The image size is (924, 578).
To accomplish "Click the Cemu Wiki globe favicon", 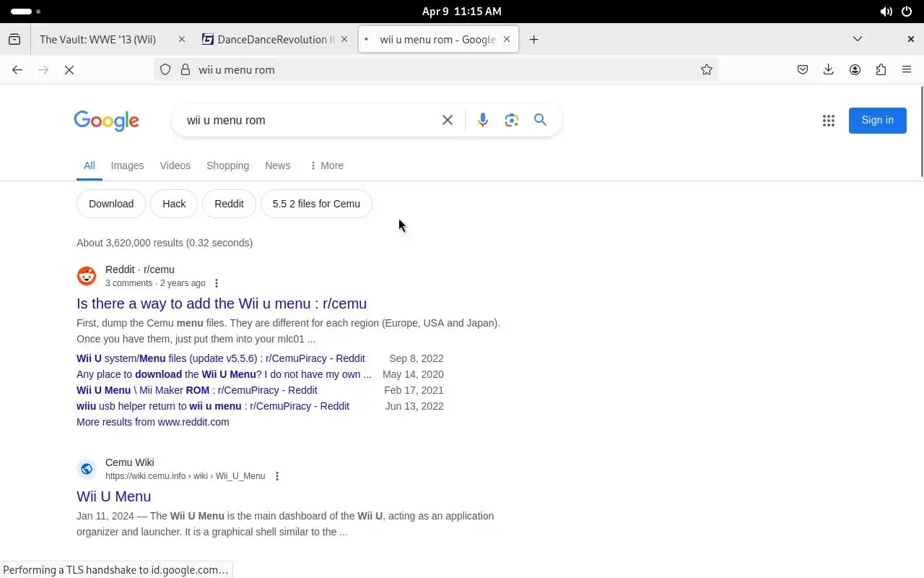I will pos(87,469).
